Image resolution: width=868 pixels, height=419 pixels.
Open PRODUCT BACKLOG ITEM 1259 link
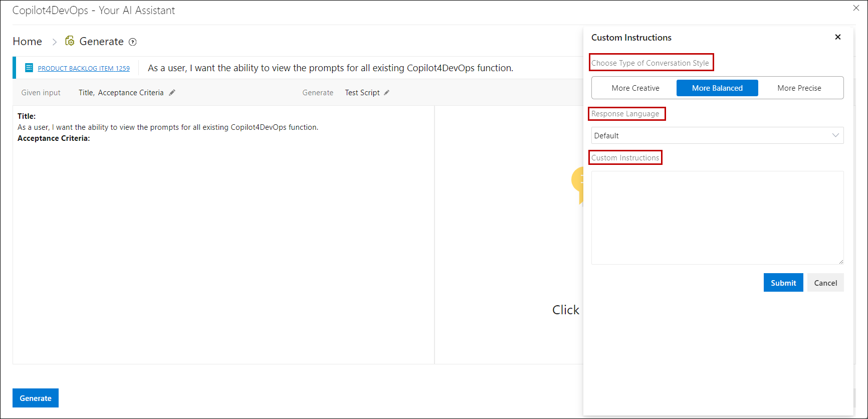click(x=84, y=68)
